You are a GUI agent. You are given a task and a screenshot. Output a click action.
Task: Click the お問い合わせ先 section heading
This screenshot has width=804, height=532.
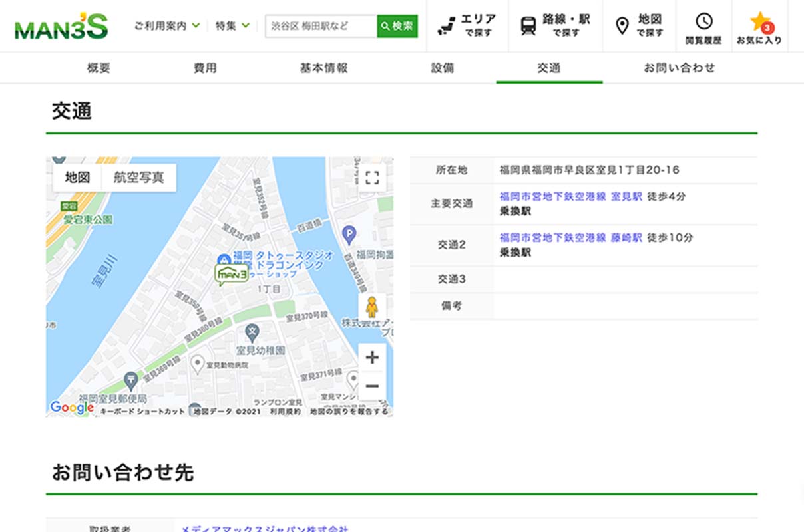(x=123, y=473)
